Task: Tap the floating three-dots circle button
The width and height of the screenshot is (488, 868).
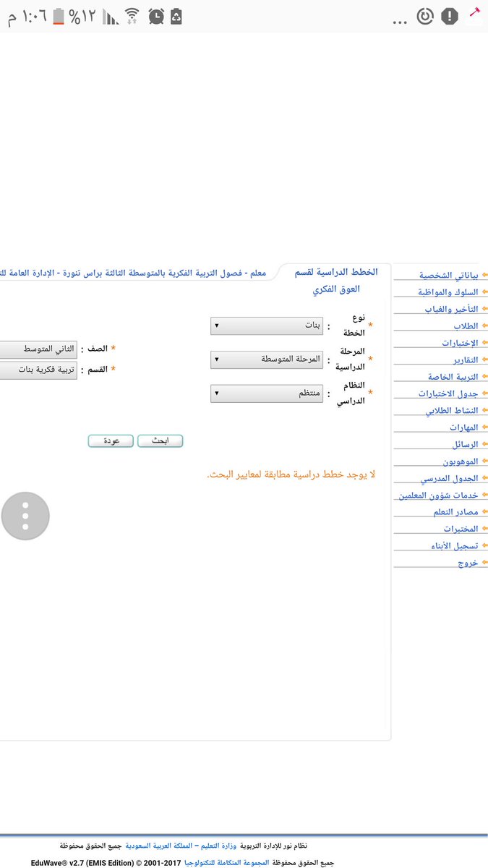Action: pyautogui.click(x=25, y=516)
